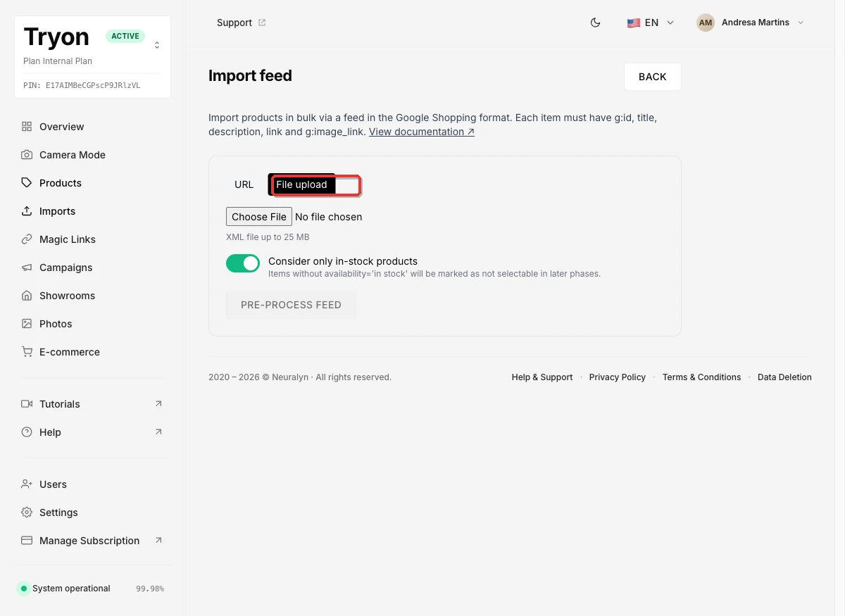This screenshot has height=616, width=845.
Task: Open the View documentation link
Action: [421, 132]
